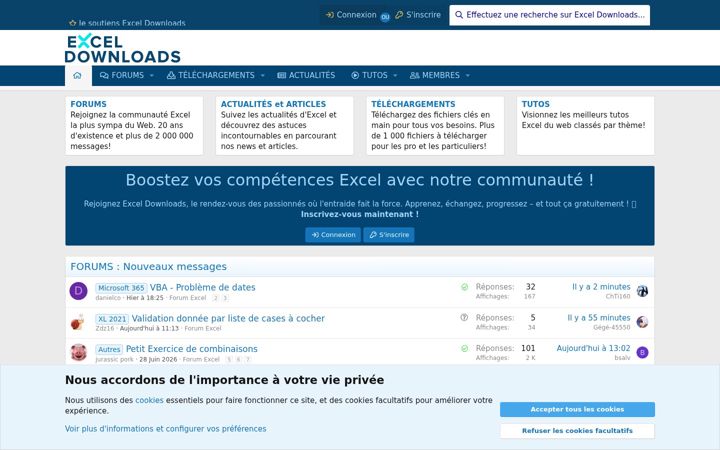720x450 pixels.
Task: Open Zdz16 username link
Action: pyautogui.click(x=105, y=328)
